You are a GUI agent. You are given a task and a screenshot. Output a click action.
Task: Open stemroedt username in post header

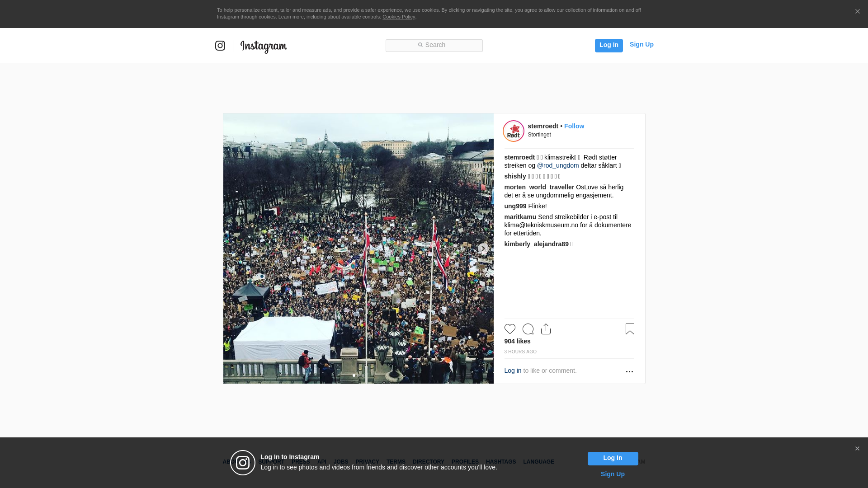click(543, 126)
